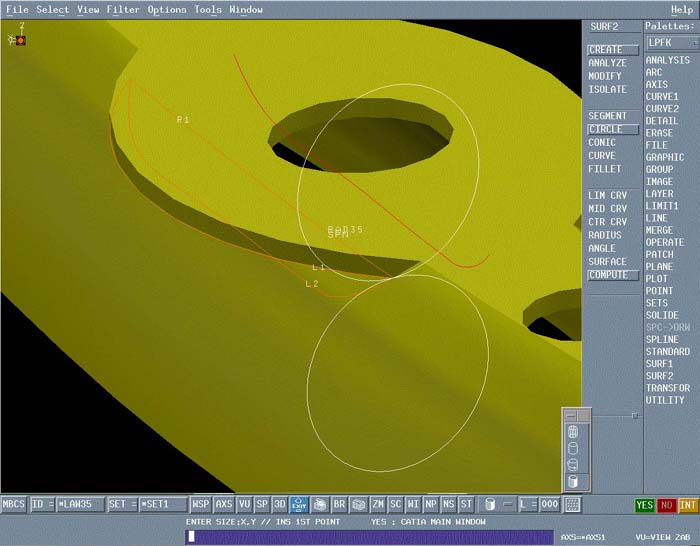Click the 3D view toolbar button
The image size is (700, 546).
pyautogui.click(x=279, y=504)
